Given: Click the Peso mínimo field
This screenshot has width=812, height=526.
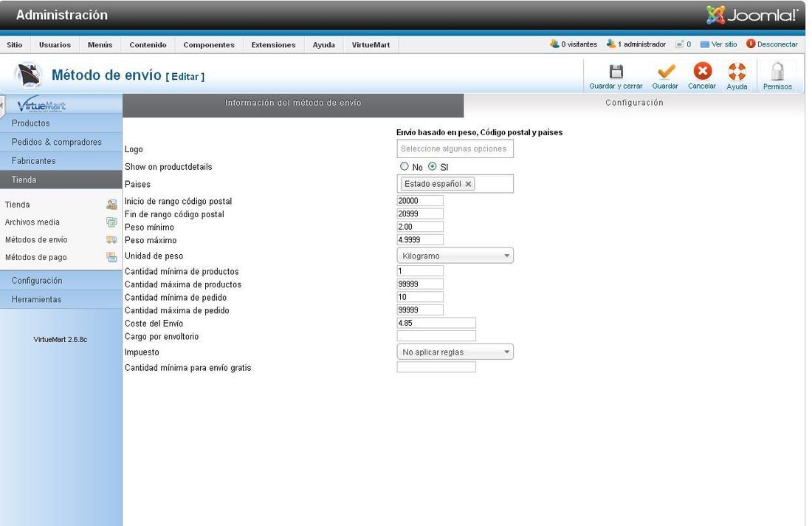Looking at the screenshot, I should pos(420,227).
